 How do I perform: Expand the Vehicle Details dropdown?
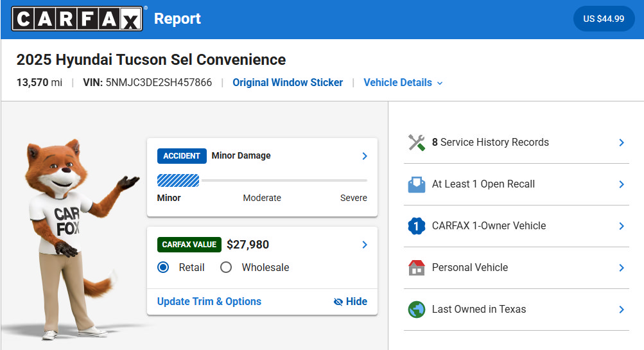point(403,83)
